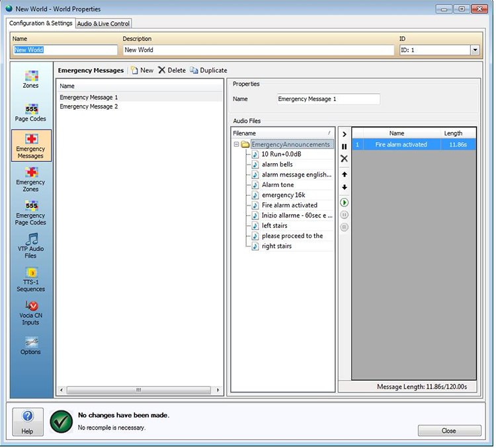The height and width of the screenshot is (448, 496).
Task: Select please proceed to the audio file
Action: coord(292,236)
